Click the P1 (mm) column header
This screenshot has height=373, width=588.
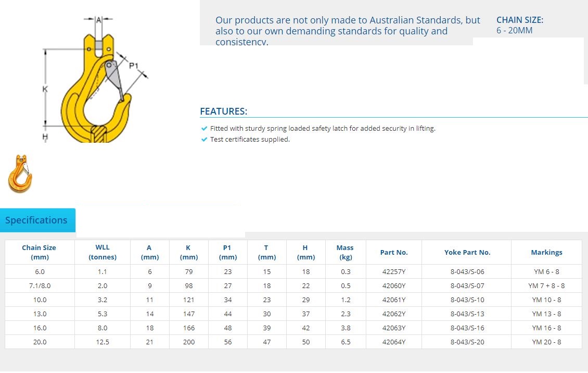227,252
